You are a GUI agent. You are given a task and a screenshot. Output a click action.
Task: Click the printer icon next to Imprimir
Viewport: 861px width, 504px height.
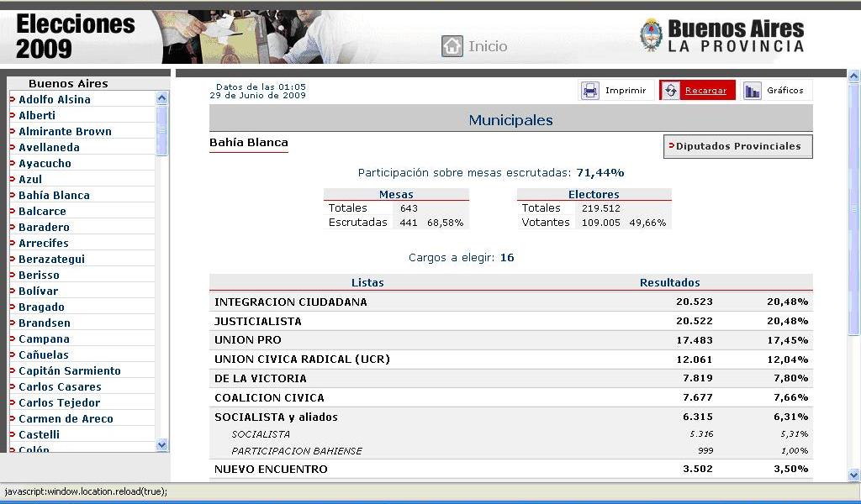[x=591, y=91]
